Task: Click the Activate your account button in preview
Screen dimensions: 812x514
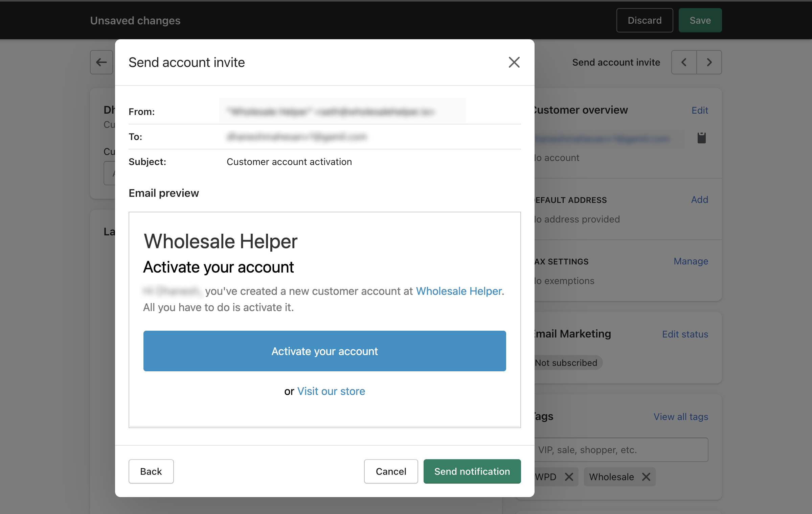Action: (x=324, y=351)
